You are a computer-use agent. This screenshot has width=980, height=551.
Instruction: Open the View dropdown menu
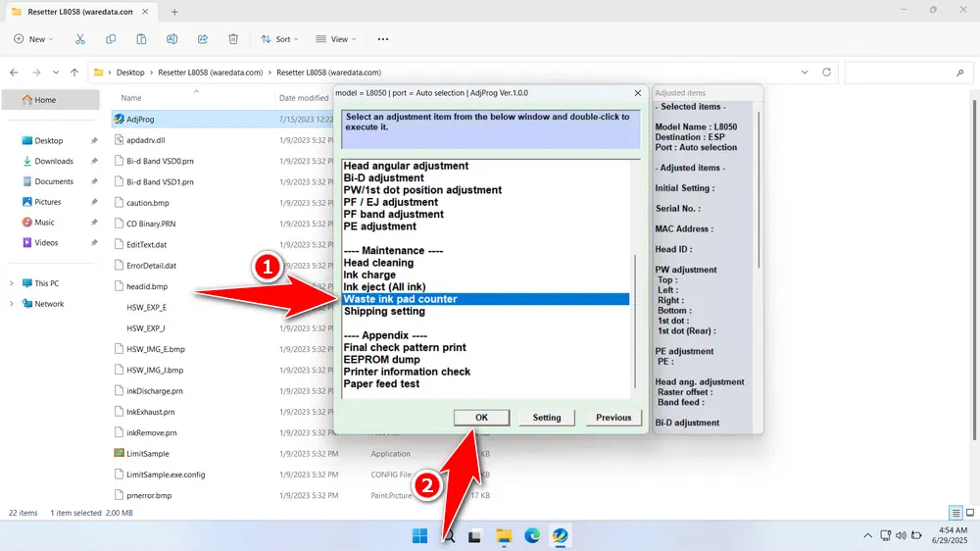[337, 39]
